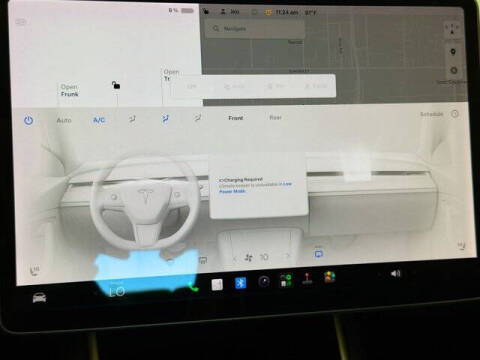Image resolution: width=480 pixels, height=360 pixels.
Task: Select the third airflow direction vent icon
Action: click(198, 117)
